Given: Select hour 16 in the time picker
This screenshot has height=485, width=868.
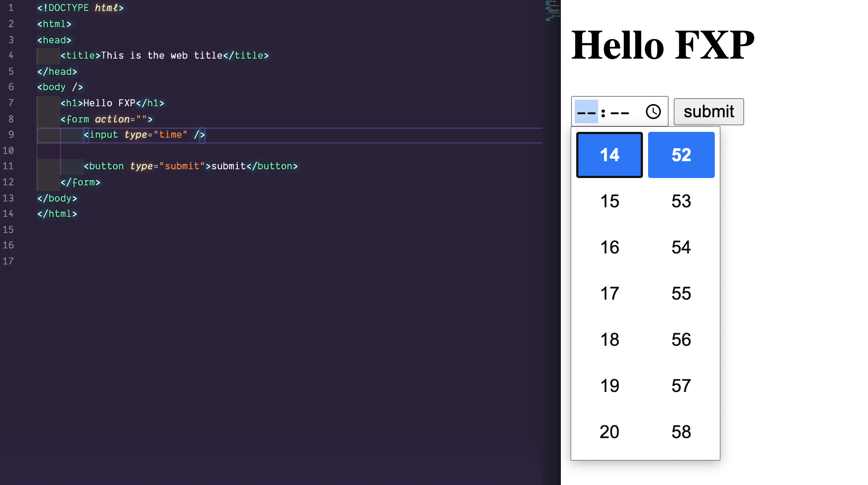Looking at the screenshot, I should (x=609, y=247).
